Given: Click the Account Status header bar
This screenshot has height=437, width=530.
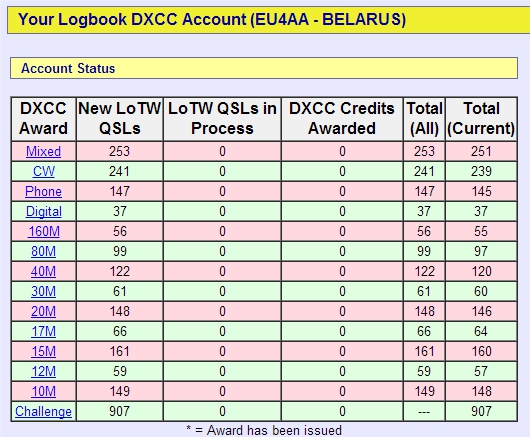Looking at the screenshot, I should [x=264, y=68].
